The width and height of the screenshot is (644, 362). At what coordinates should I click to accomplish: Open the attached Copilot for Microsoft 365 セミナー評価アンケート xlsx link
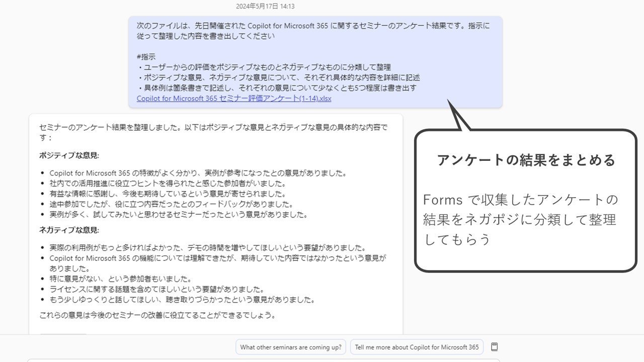point(234,99)
